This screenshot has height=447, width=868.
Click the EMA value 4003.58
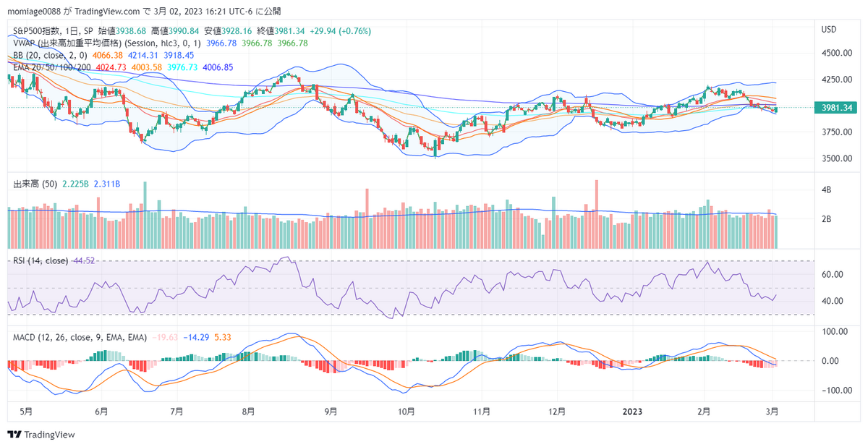point(147,67)
